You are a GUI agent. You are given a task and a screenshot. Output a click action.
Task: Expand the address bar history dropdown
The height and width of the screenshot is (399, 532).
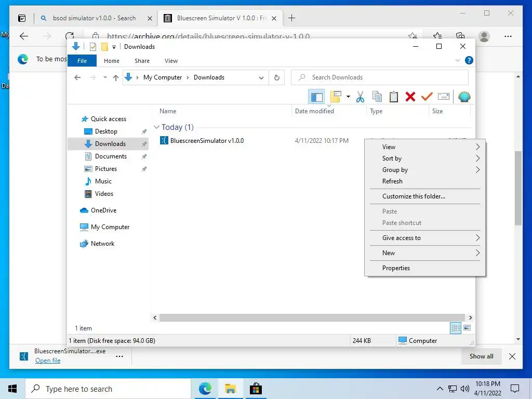[x=261, y=78]
